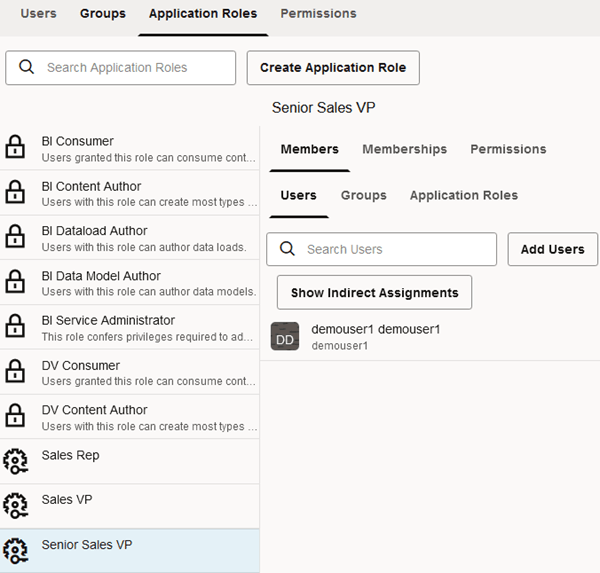
Task: Click Show Indirect Assignments button
Action: (374, 293)
